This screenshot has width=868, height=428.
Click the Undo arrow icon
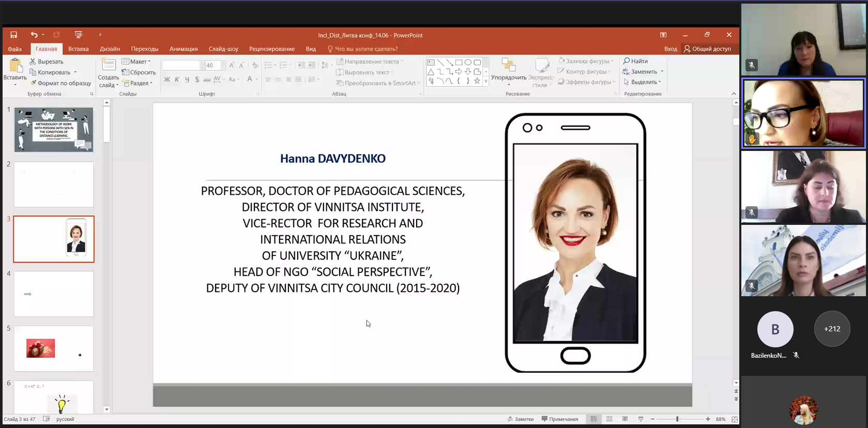pos(34,35)
